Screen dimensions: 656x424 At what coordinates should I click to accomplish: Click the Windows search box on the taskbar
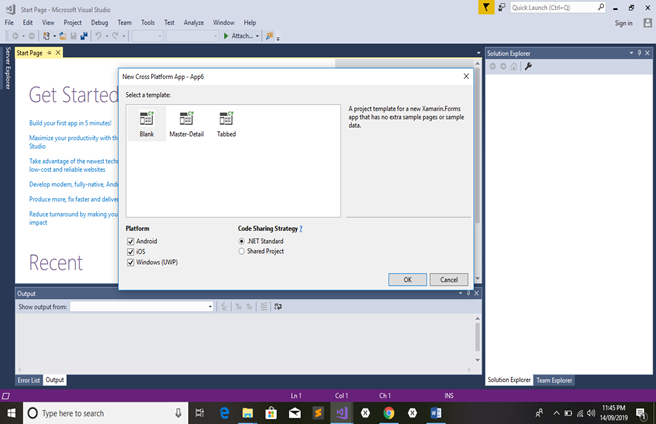click(105, 413)
